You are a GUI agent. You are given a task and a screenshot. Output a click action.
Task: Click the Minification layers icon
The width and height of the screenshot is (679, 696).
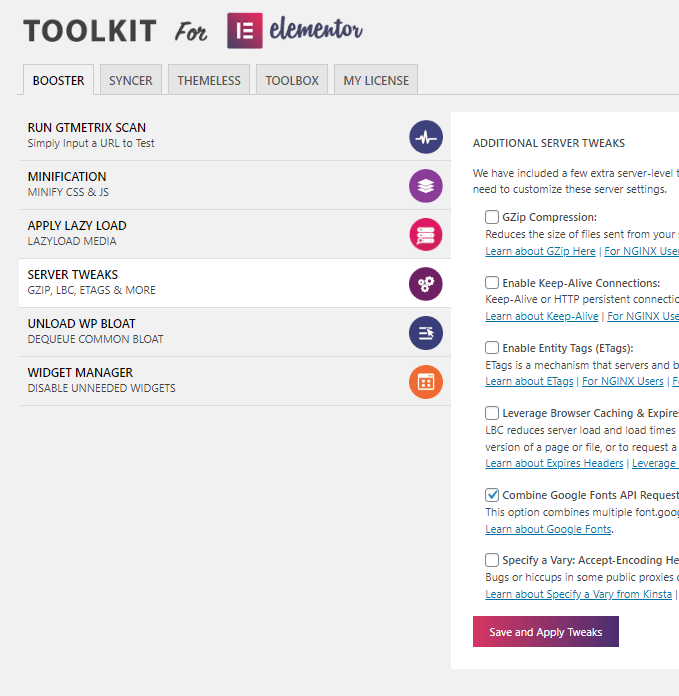(426, 186)
